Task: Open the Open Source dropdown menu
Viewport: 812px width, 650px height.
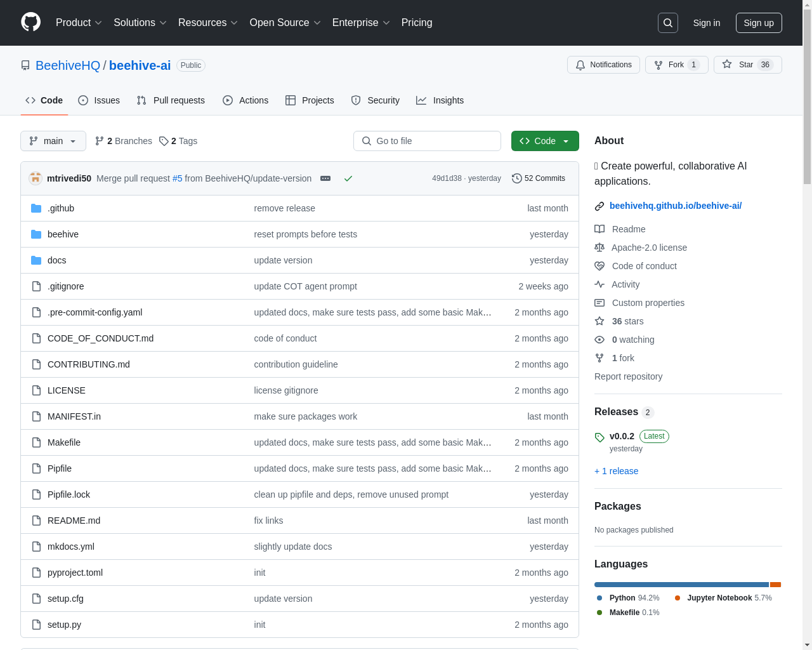Action: click(285, 23)
